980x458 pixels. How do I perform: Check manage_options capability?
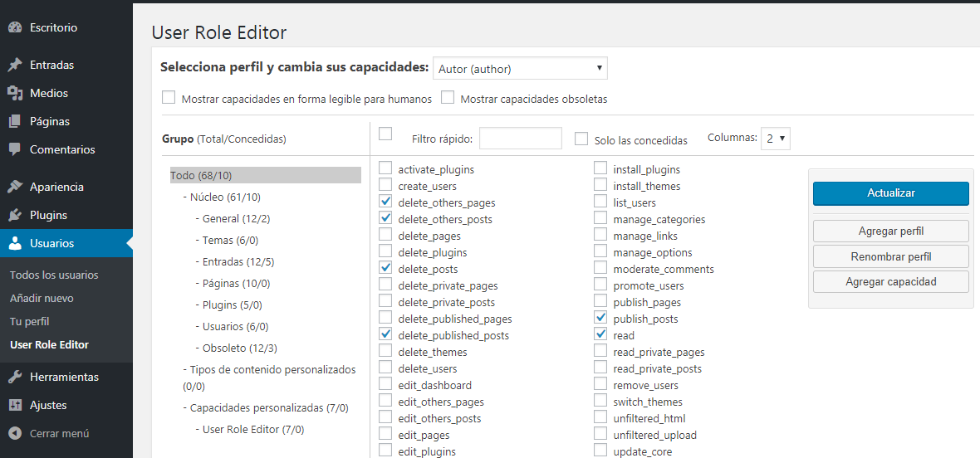[600, 251]
